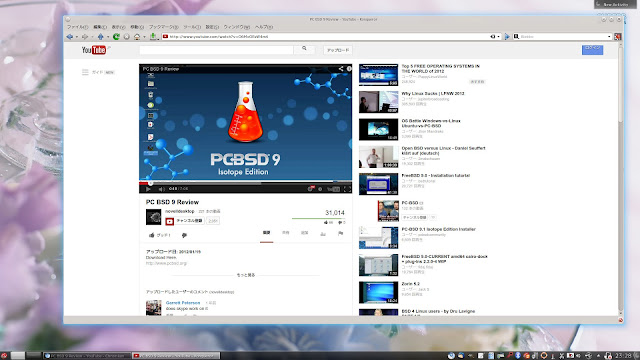Click the noveltdesktop channel avatar
640x360 pixels.
click(153, 217)
